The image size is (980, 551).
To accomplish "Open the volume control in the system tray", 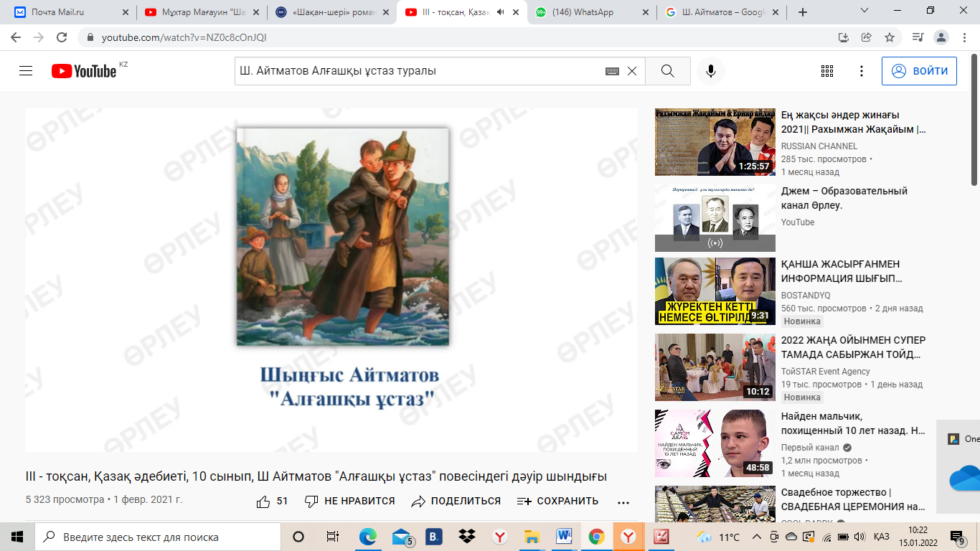I will (860, 537).
